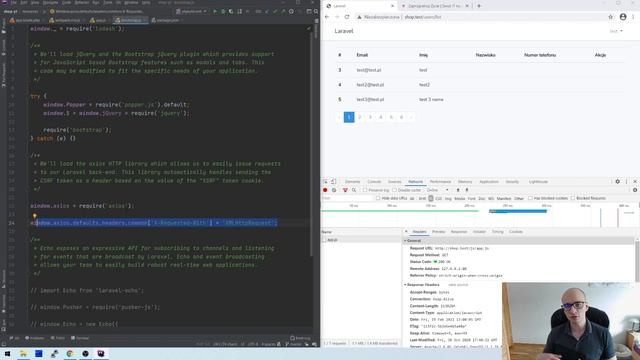Screen dimensions: 640x360
Task: Open DevTools settings gear
Action: [618, 182]
